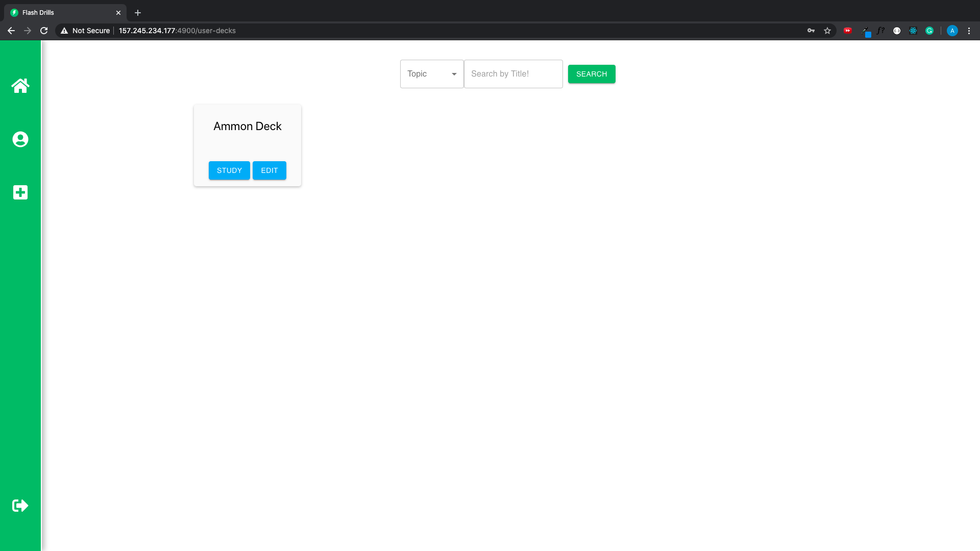The image size is (980, 551).
Task: Open a new browser tab
Action: [x=138, y=13]
